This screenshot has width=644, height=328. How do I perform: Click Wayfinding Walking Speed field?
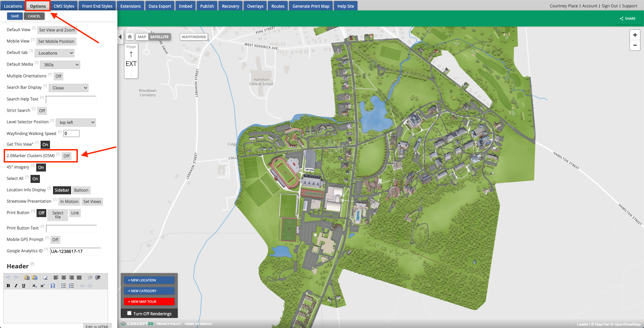pyautogui.click(x=71, y=134)
